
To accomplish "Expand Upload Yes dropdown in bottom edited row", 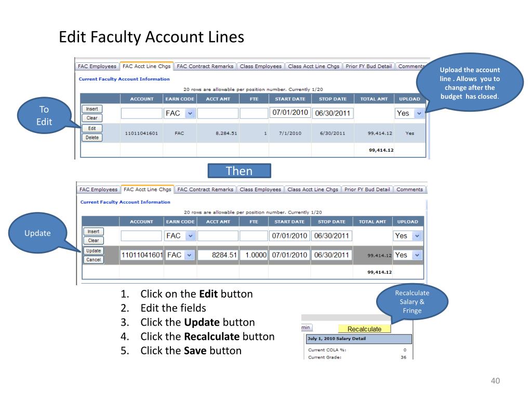I will (417, 255).
